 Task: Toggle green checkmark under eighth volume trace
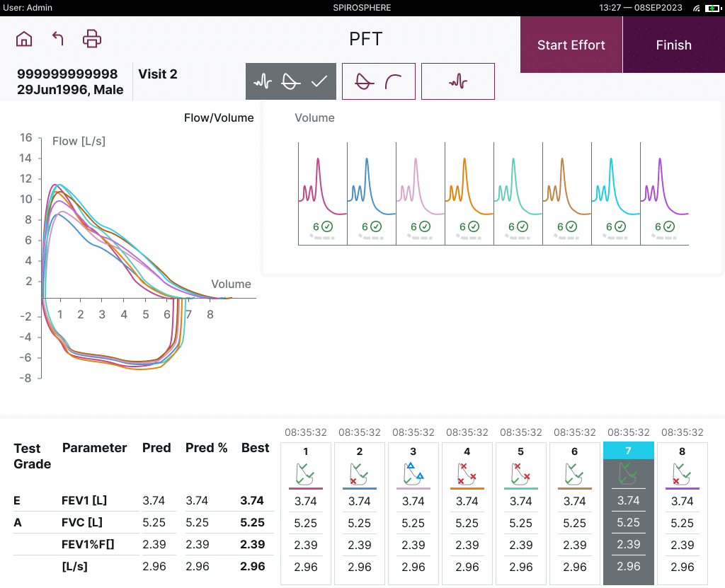[x=669, y=226]
